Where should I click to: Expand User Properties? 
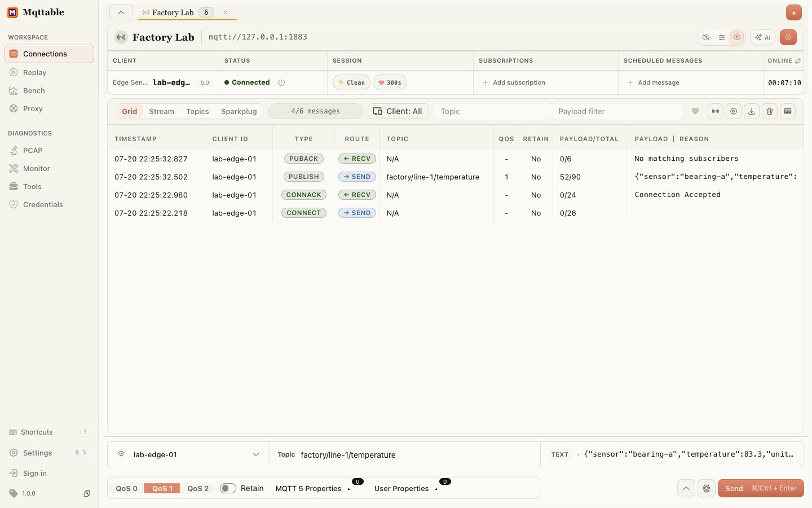[x=406, y=488]
